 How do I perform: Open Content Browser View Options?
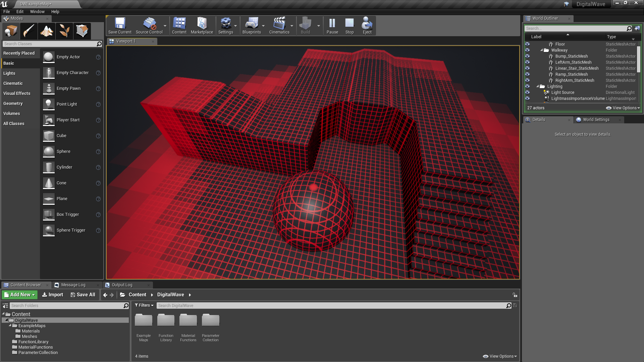(500, 356)
